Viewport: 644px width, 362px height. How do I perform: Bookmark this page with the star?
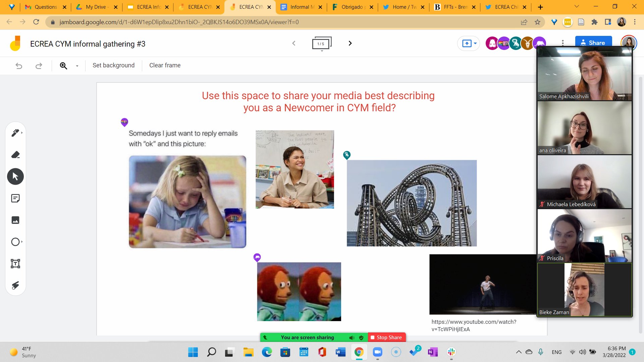[537, 22]
